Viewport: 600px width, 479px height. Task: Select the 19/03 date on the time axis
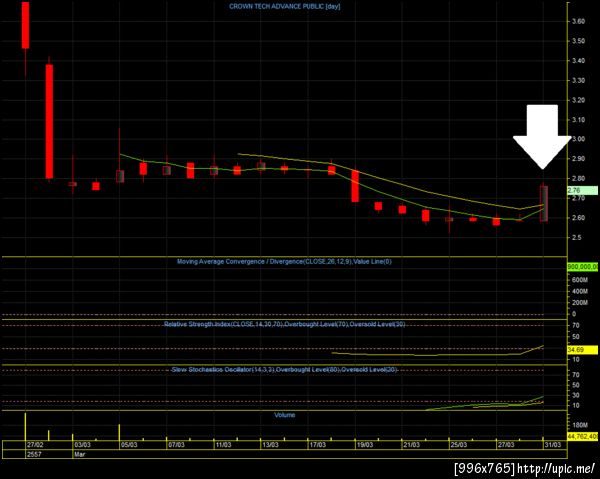point(365,445)
